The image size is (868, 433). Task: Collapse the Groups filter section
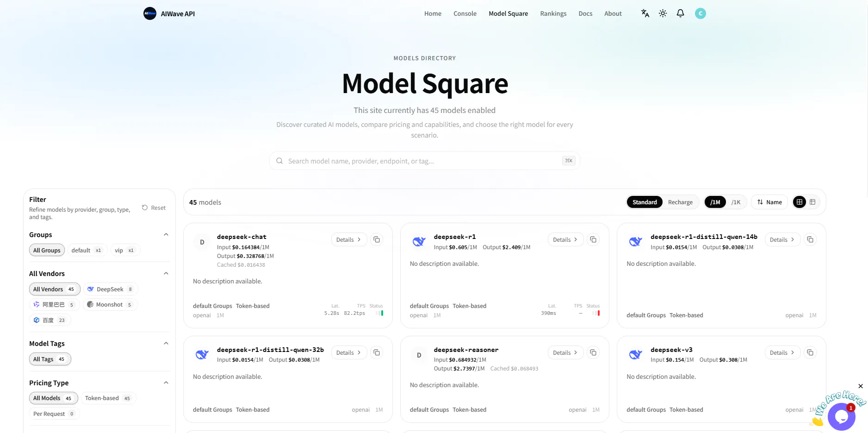166,235
